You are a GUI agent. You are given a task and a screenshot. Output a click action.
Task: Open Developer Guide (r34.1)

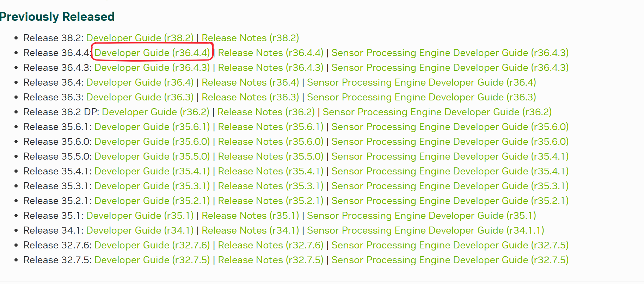coord(140,230)
